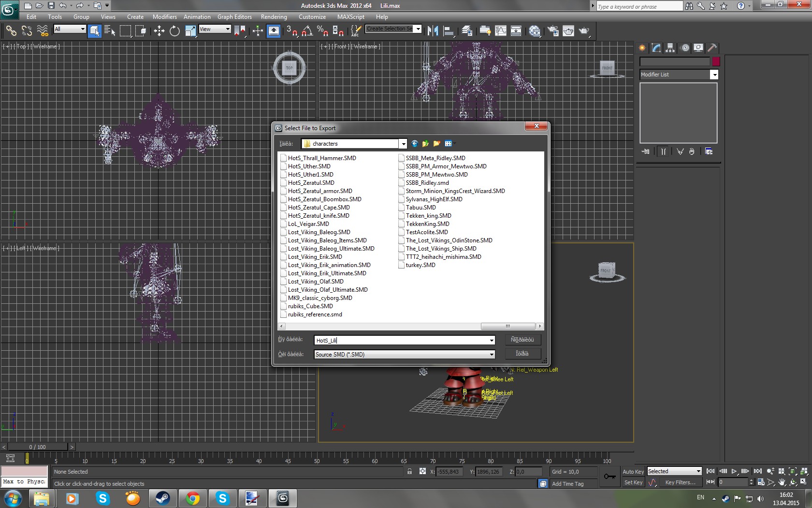812x508 pixels.
Task: Open the Display command panel
Action: [x=698, y=48]
